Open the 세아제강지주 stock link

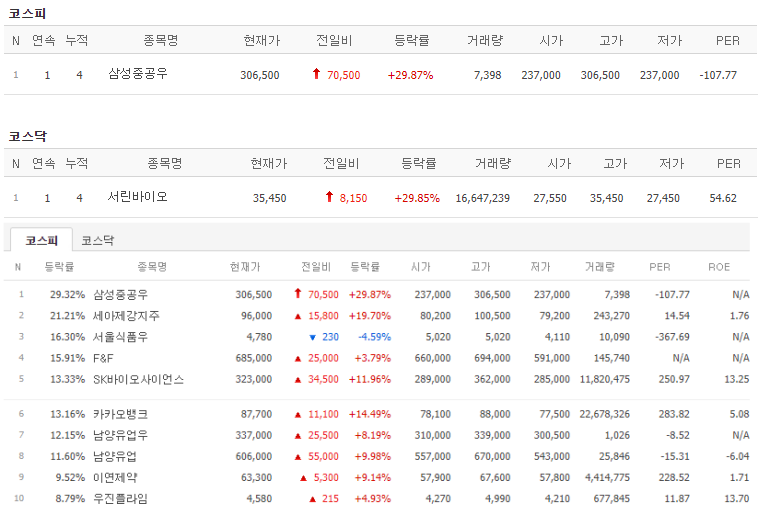tap(126, 316)
